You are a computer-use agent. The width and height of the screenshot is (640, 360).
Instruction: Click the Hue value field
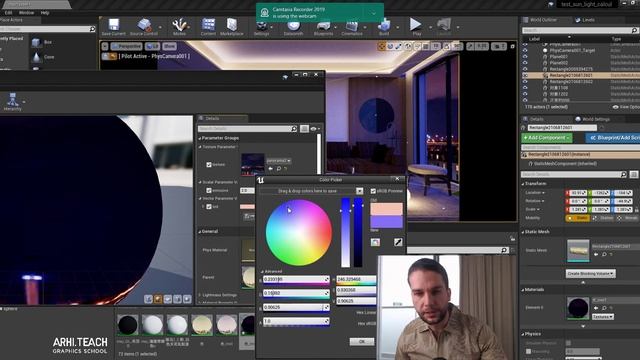coord(356,279)
